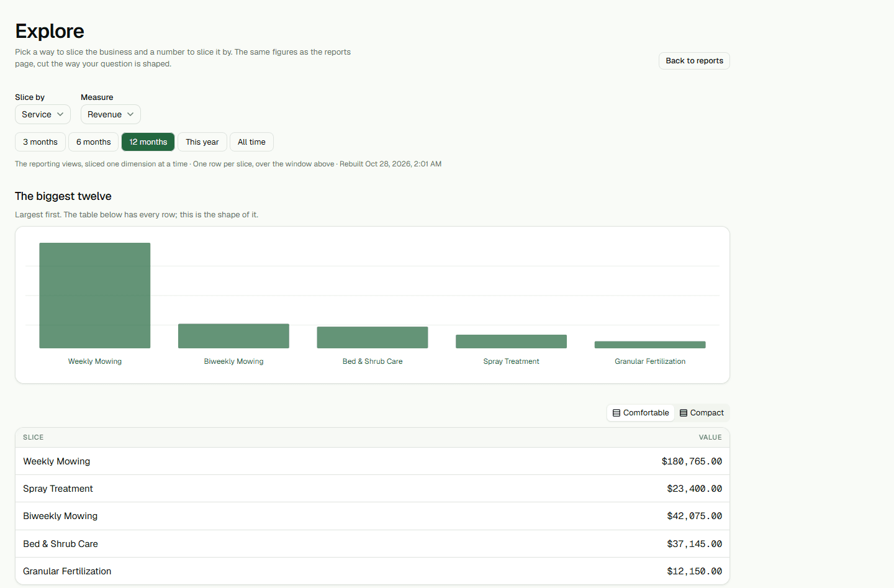The image size is (894, 588).
Task: Click the $12,150.00 value
Action: pos(694,571)
